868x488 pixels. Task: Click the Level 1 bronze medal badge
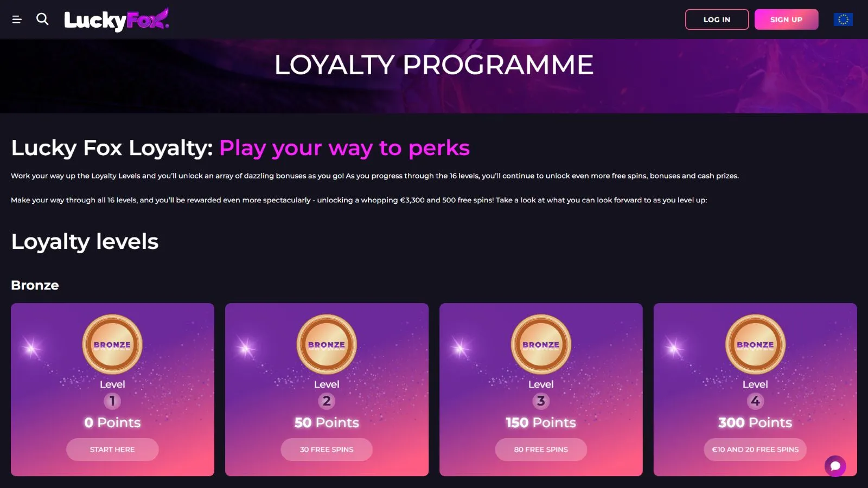112,344
